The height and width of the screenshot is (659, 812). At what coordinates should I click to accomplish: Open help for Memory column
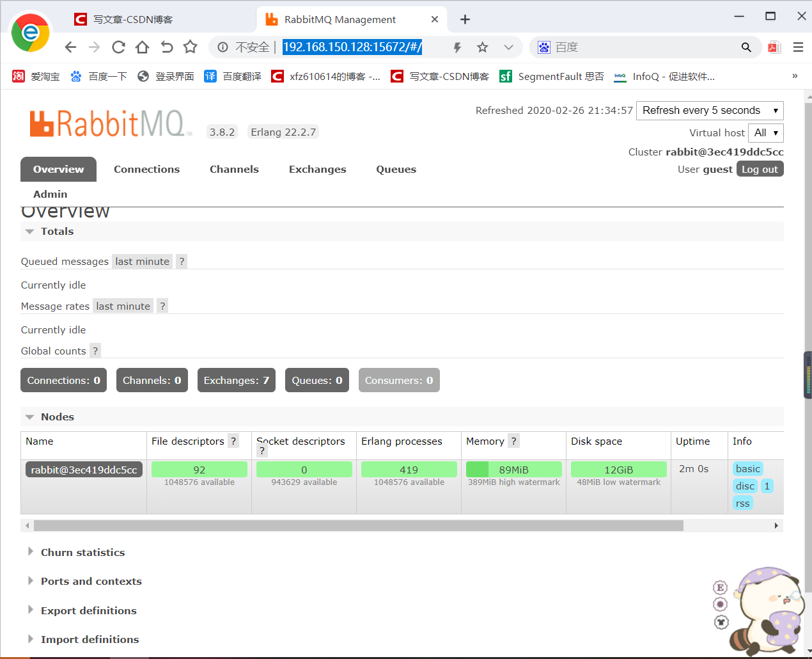click(513, 441)
